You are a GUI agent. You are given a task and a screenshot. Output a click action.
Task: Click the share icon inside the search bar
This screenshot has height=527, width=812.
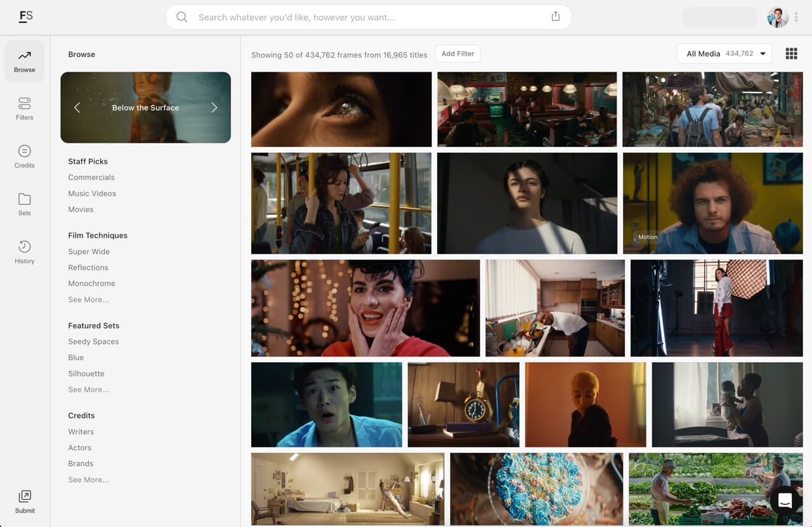[556, 16]
